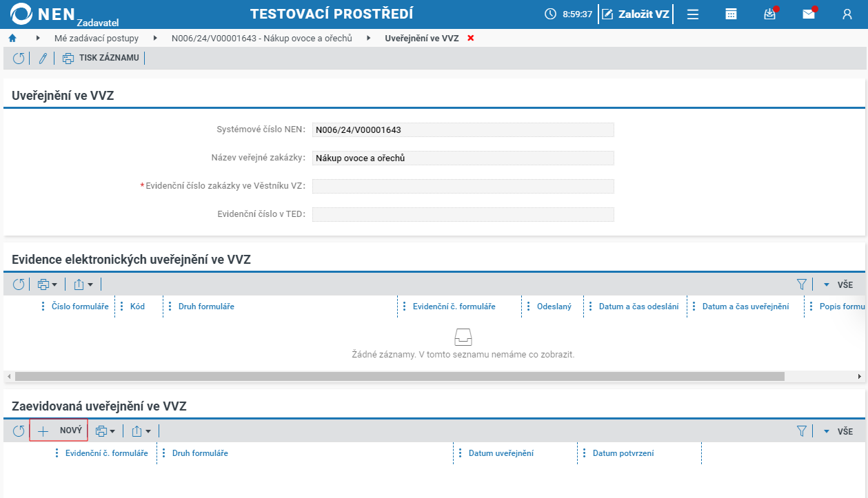Open filter in Zaevidovaná uveřejnění toolbar
Image resolution: width=868 pixels, height=498 pixels.
[802, 431]
